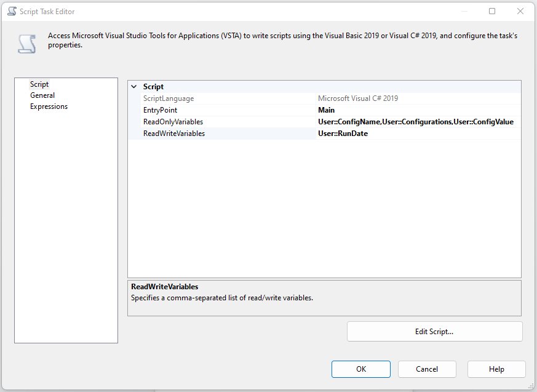Click the ReadOnlyVariables value with User::ConfigName
Viewport: 537px width, 392px height.
416,122
